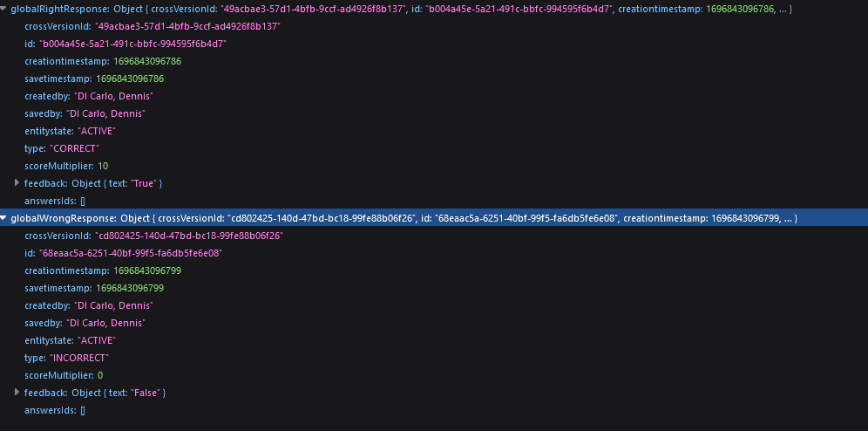
Task: Click the first createdby "DI Carlo, Dennis" row
Action: [x=89, y=96]
